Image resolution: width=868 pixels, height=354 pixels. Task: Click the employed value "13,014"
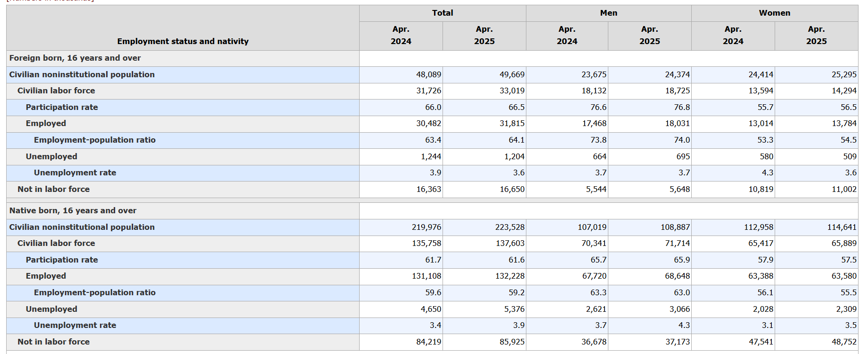point(761,123)
